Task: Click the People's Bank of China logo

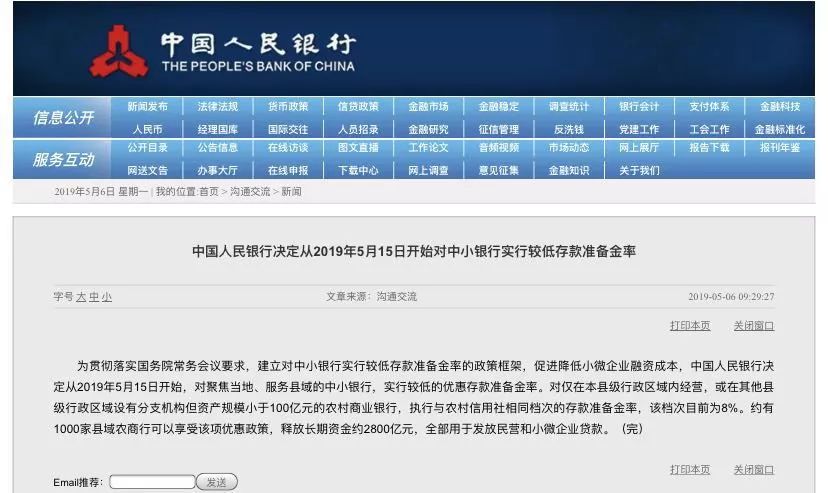Action: (119, 51)
